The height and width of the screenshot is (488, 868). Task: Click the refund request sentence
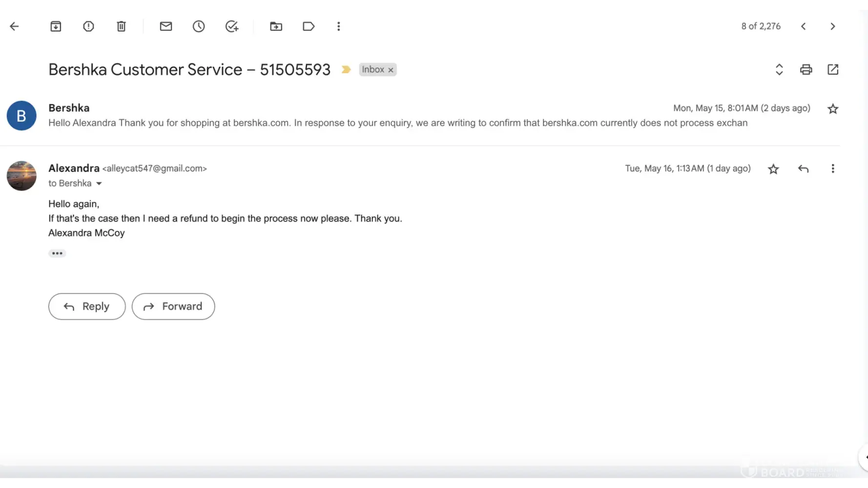[x=225, y=219]
